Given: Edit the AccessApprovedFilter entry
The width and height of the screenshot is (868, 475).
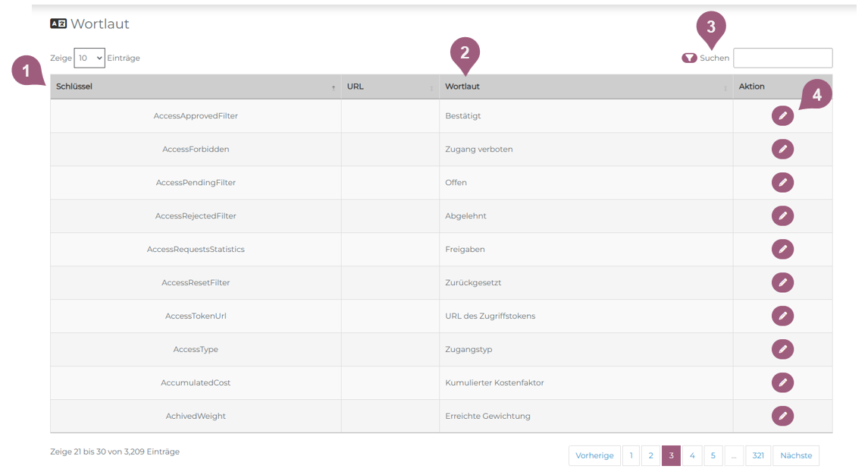Looking at the screenshot, I should coord(782,116).
